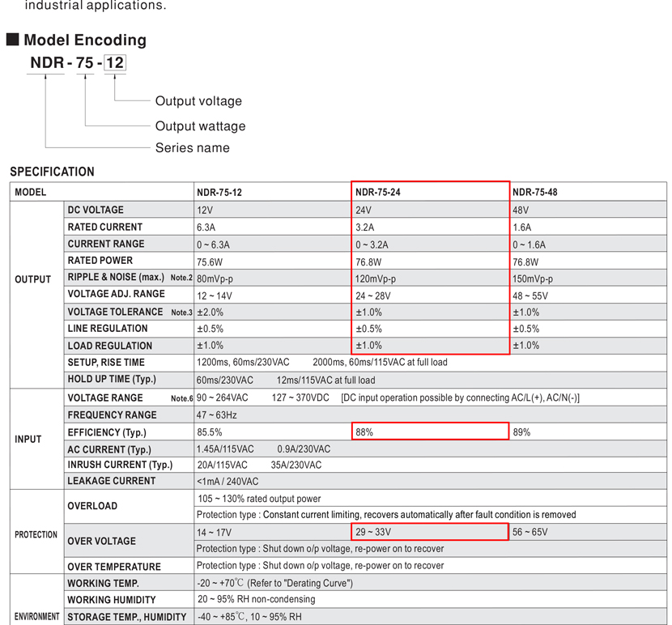Click the '±2.0%' voltage tolerance value
Viewport: 672px width, 625px height.
(211, 312)
